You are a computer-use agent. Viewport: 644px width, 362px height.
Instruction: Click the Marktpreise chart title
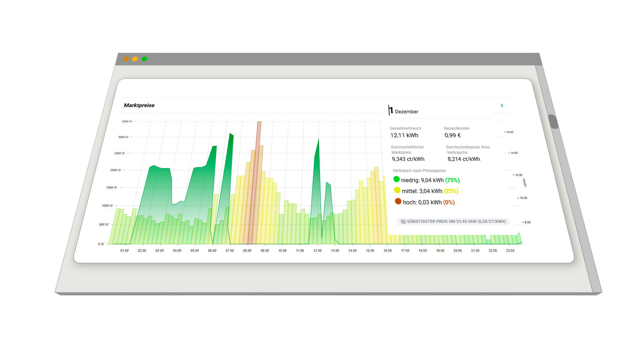(x=139, y=105)
